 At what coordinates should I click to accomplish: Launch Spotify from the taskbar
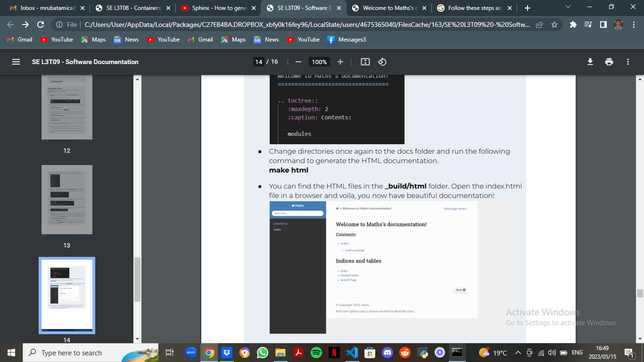pos(316,353)
